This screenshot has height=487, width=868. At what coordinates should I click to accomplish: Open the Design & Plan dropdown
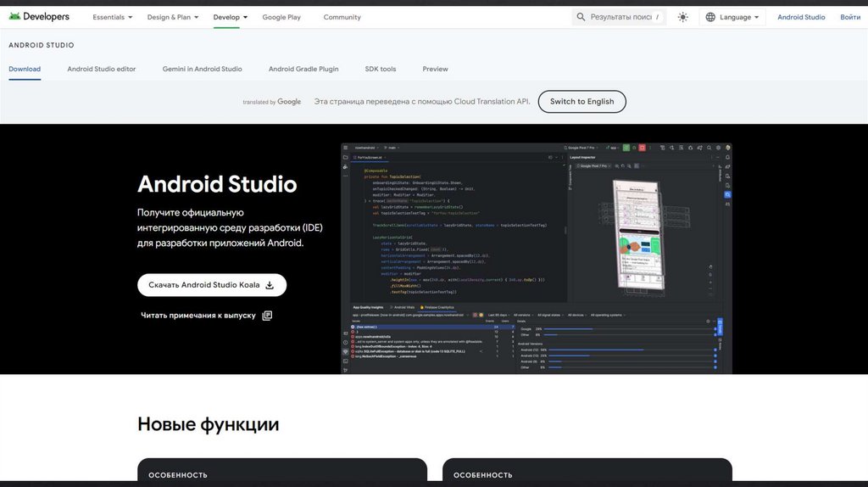(x=173, y=17)
